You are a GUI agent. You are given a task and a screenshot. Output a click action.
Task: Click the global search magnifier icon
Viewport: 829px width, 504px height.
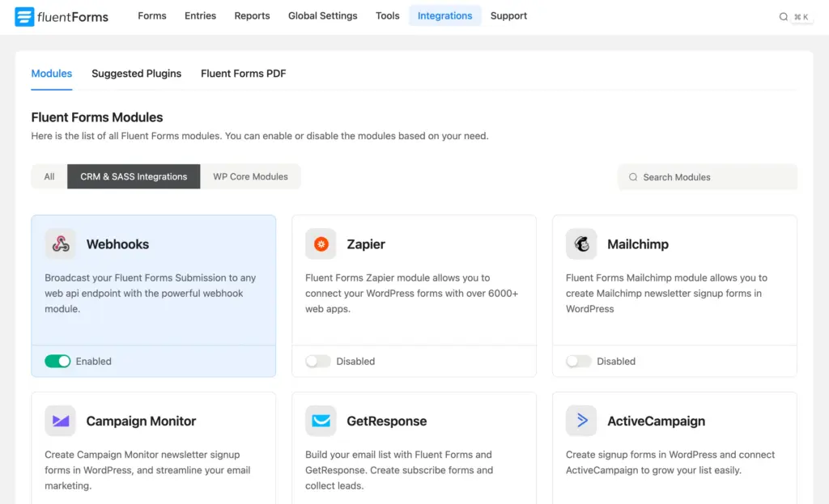pos(783,17)
